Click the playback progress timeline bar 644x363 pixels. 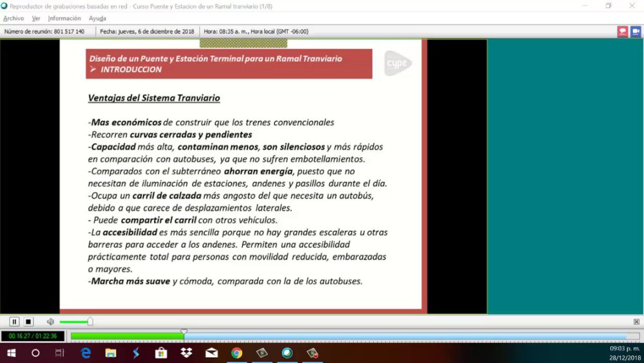(x=355, y=337)
